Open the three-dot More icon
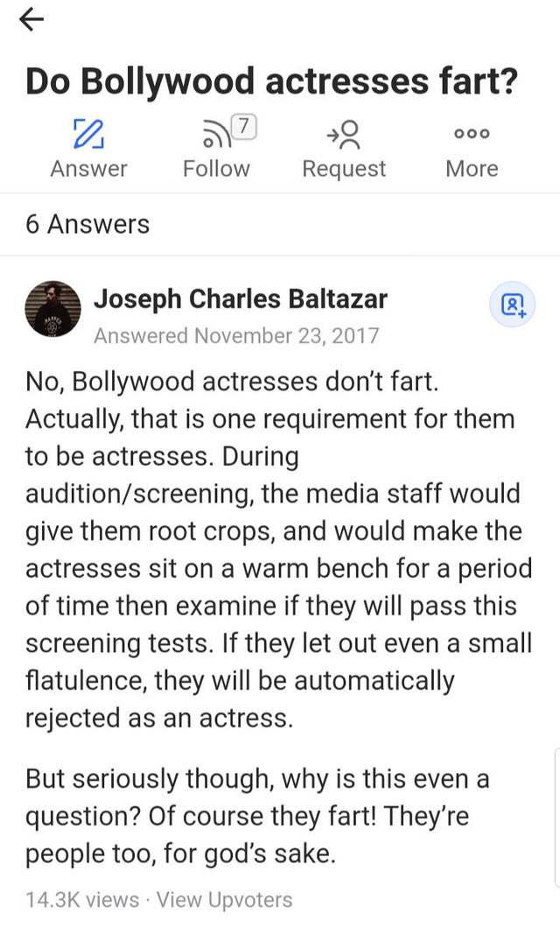560x927 pixels. pos(472,134)
